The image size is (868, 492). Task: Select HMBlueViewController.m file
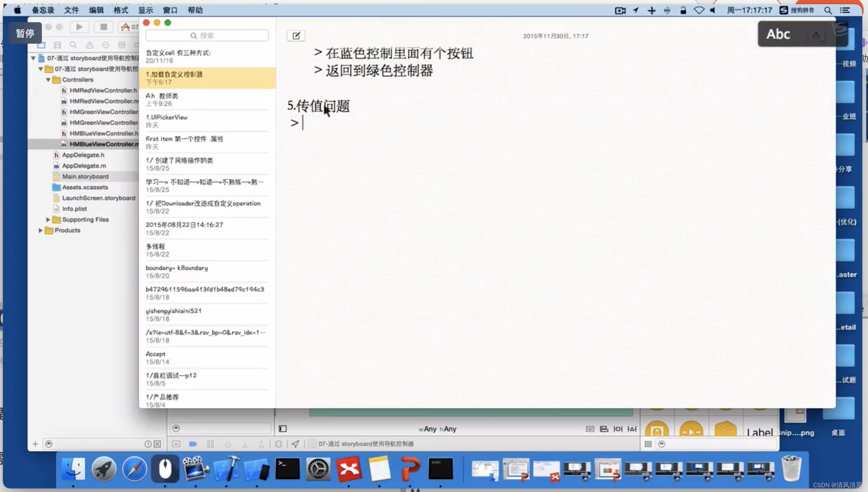pos(104,144)
